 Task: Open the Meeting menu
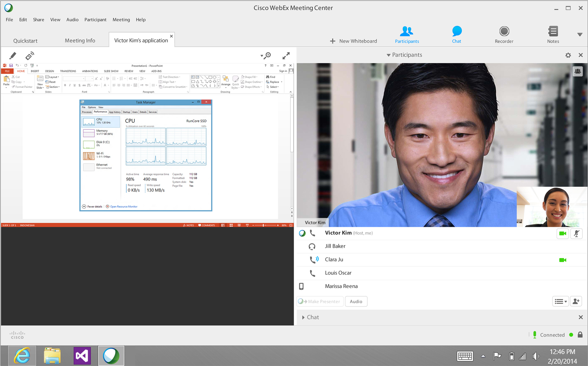pos(121,20)
